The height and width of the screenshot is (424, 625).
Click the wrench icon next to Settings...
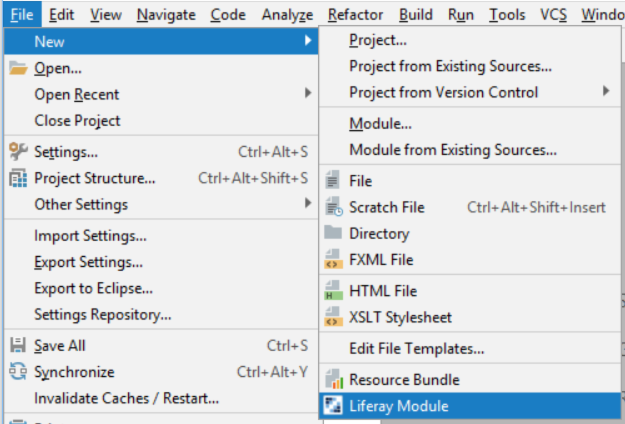(x=18, y=151)
